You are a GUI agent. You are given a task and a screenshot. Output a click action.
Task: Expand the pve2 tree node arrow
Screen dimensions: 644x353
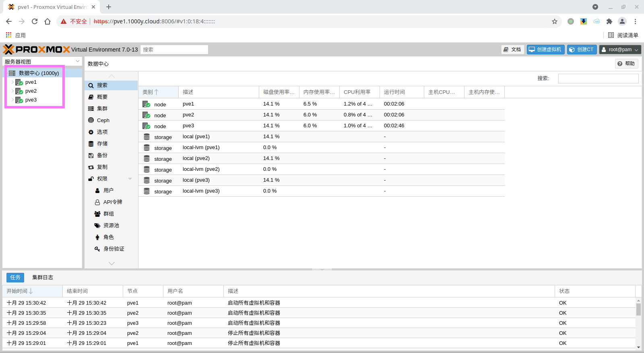click(x=12, y=91)
